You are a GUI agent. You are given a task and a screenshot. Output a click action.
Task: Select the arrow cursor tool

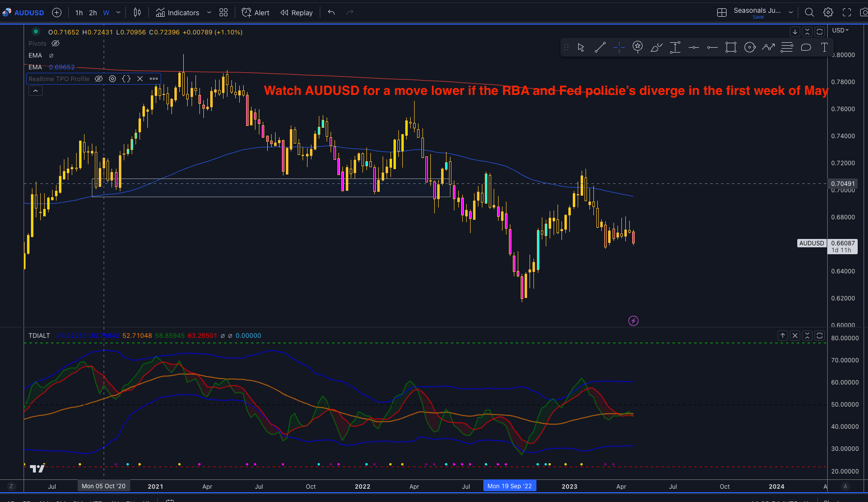coord(581,47)
